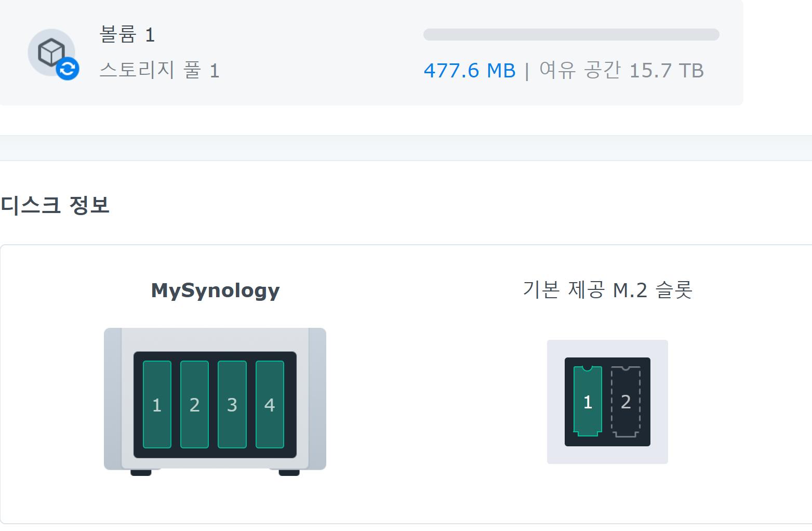Select M.2 slot 1 SSD
Image resolution: width=812 pixels, height=531 pixels.
tap(588, 401)
